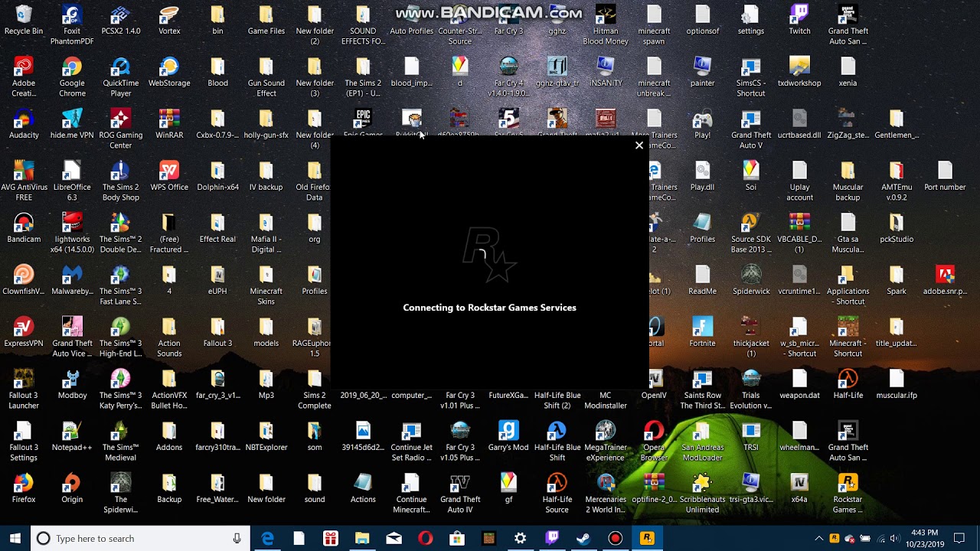980x551 pixels.
Task: Switch to Bandicam recorder taskbar button
Action: (615, 538)
